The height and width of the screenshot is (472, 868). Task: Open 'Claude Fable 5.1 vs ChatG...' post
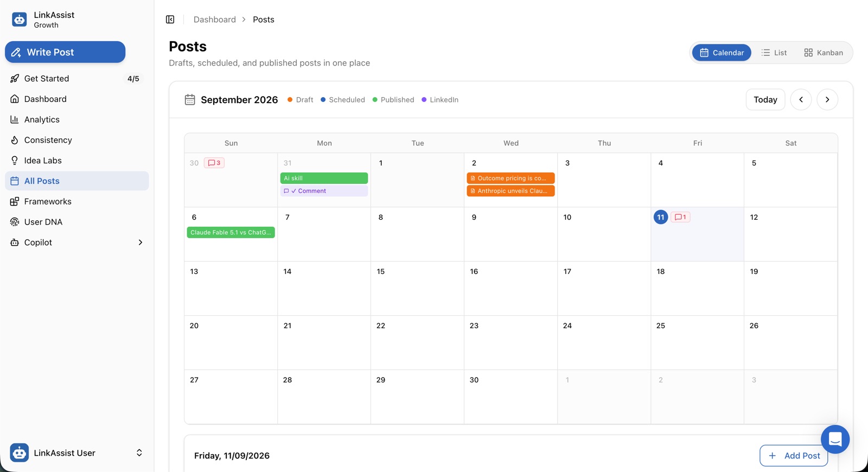click(x=231, y=232)
